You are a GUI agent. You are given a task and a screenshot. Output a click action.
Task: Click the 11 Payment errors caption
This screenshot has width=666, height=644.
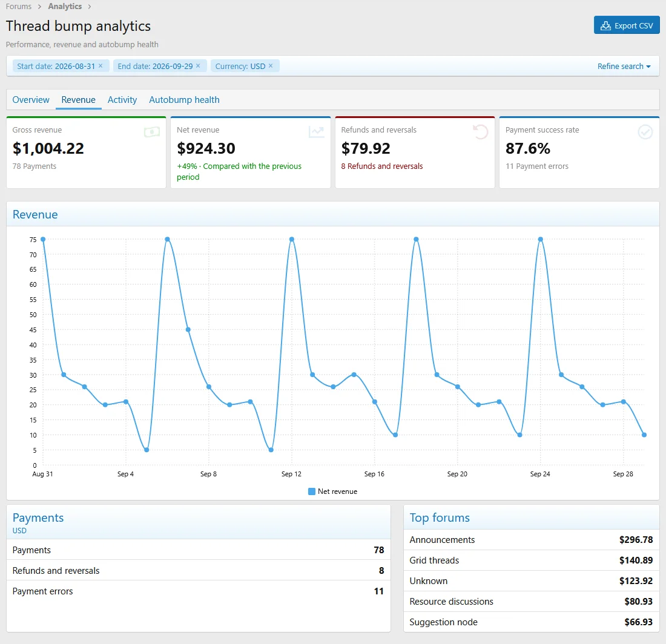point(537,166)
